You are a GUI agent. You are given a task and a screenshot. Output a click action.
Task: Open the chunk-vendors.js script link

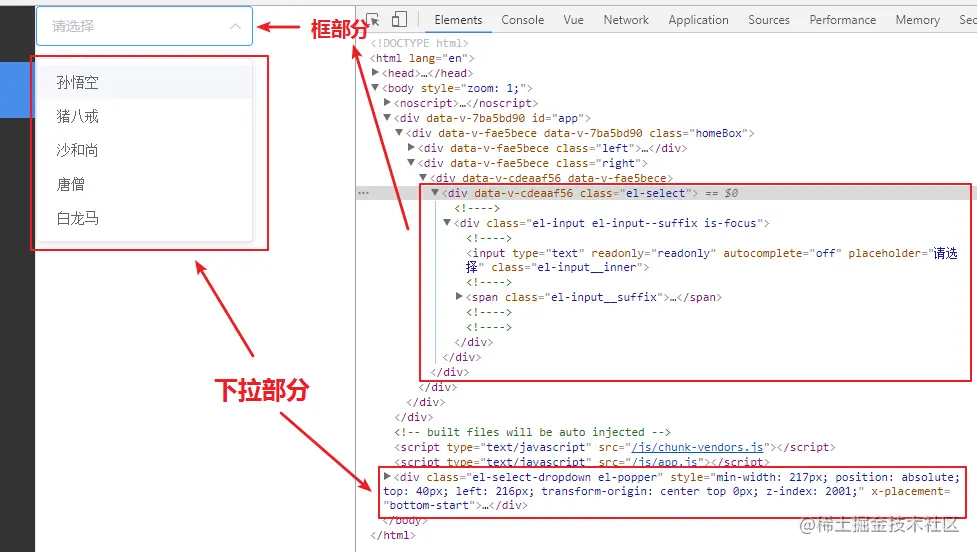coord(697,447)
